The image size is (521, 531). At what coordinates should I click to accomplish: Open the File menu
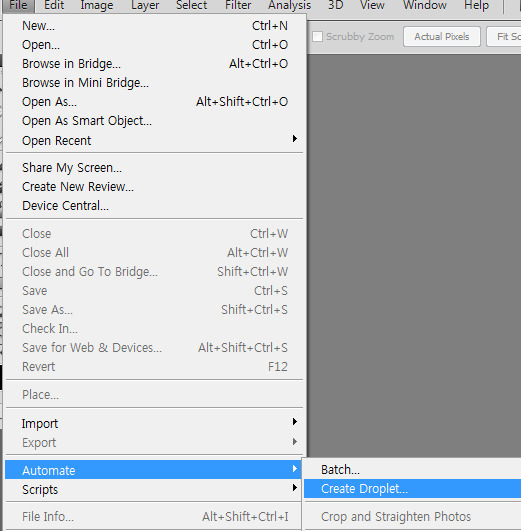coord(18,6)
